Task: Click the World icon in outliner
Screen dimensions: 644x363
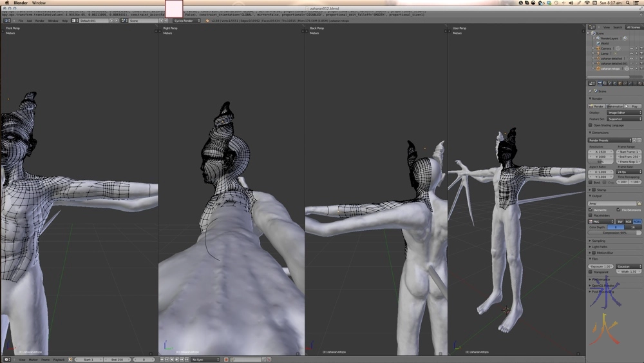Action: tap(598, 43)
